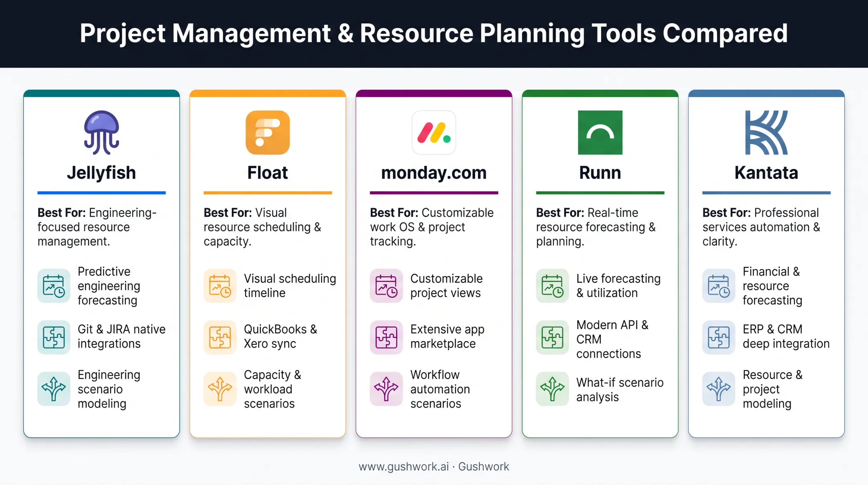Screen dimensions: 868x485
Task: Click 'Financial & resource forecasting' text
Action: 772,286
